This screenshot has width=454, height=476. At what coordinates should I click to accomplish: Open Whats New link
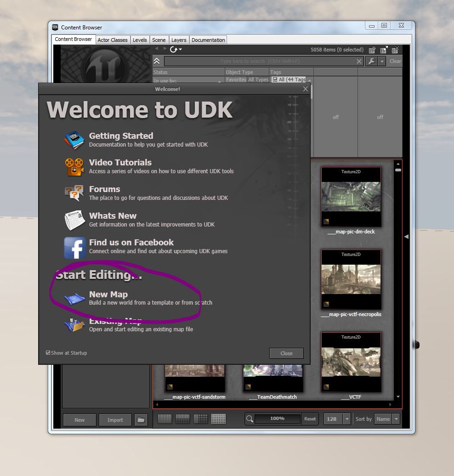click(x=113, y=216)
